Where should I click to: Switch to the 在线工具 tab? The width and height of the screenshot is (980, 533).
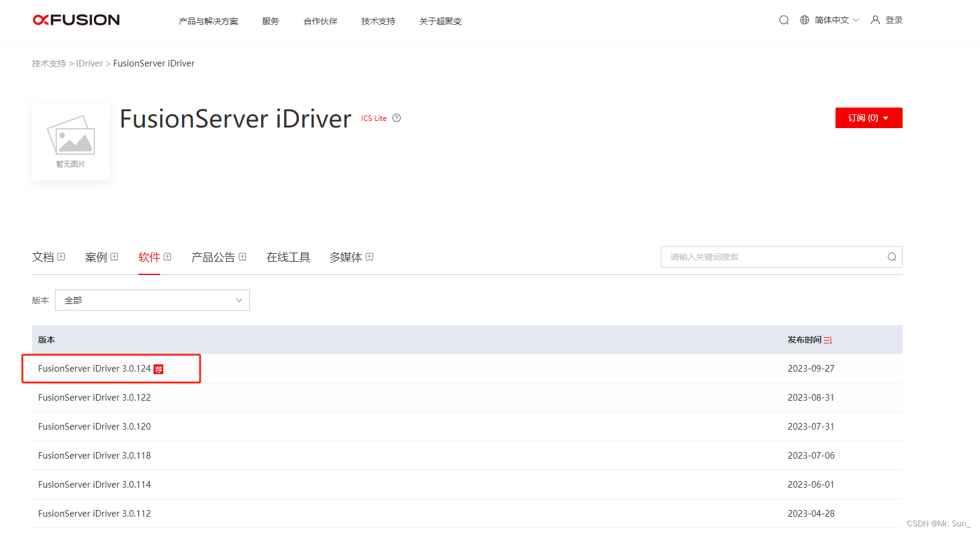[288, 257]
